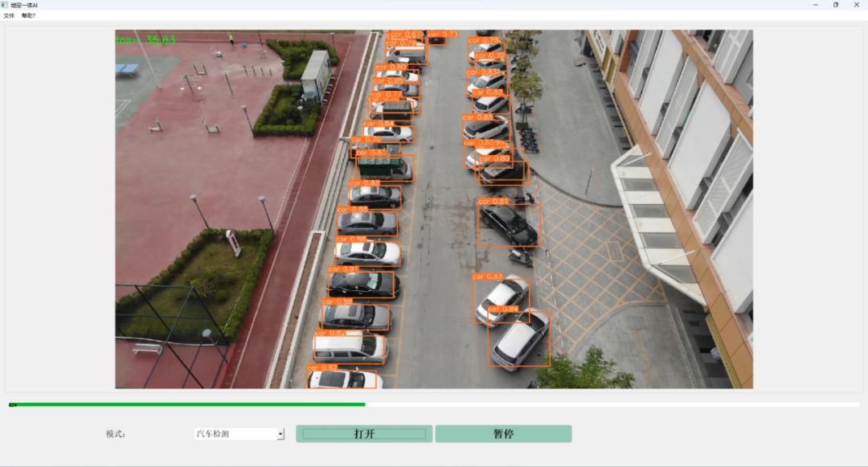Click the window title 地空一体AI
Image resolution: width=868 pixels, height=467 pixels.
coord(24,5)
